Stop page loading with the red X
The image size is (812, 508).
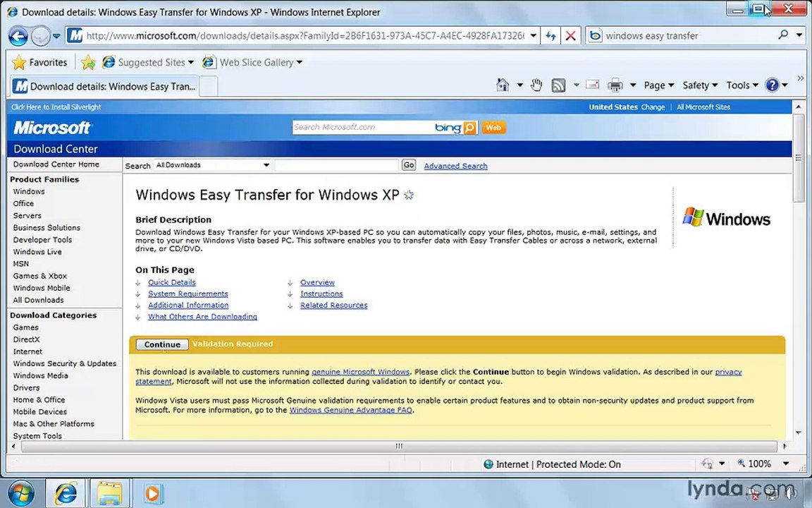(570, 36)
